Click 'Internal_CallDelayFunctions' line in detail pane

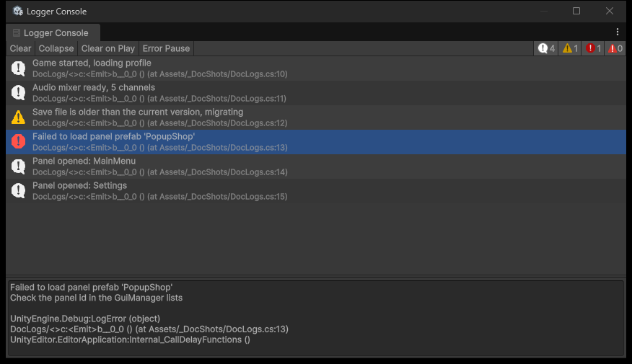click(130, 339)
